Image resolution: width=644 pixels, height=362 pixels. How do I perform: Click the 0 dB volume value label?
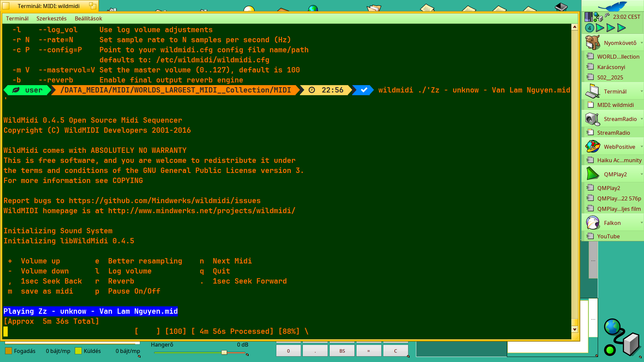point(243,345)
